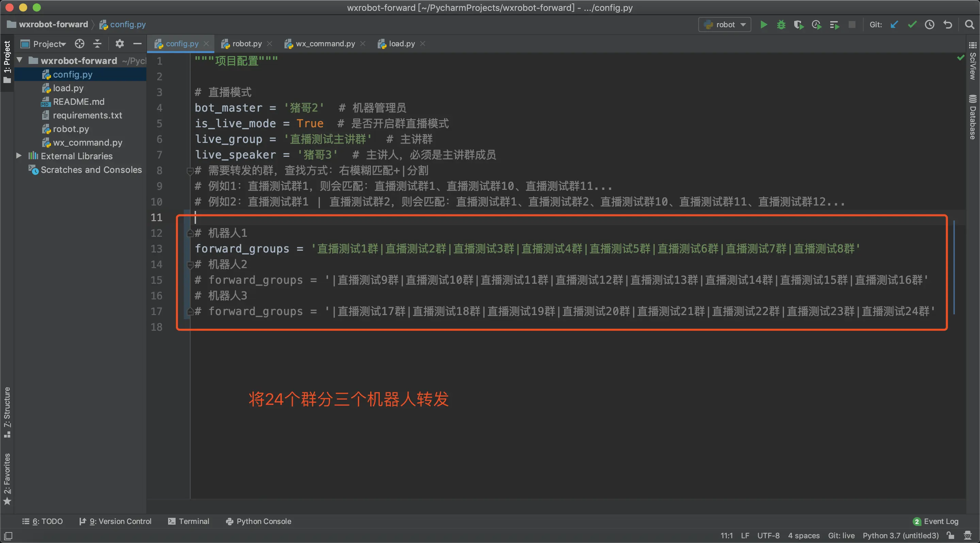Roll back changes using the undo arrow icon
Screen dimensions: 980x543
(947, 24)
